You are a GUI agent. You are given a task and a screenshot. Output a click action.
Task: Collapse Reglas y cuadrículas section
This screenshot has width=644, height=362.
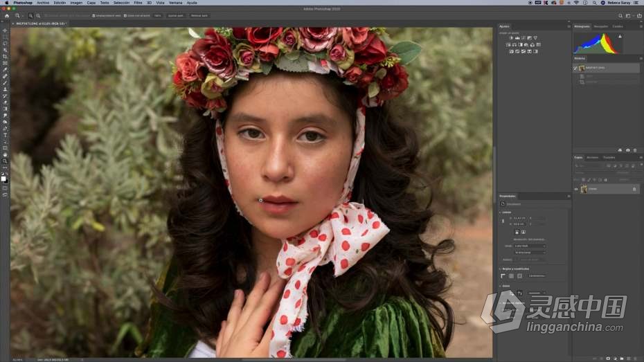point(500,269)
